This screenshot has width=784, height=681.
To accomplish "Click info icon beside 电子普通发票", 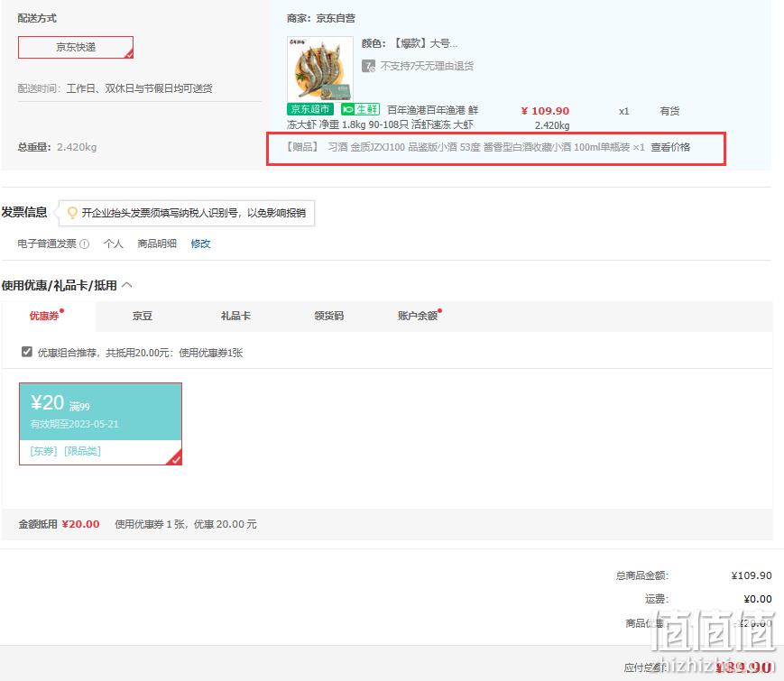I will [85, 244].
